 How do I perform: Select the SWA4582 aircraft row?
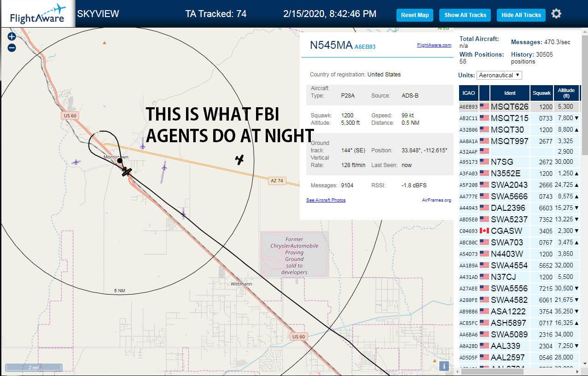[520, 300]
